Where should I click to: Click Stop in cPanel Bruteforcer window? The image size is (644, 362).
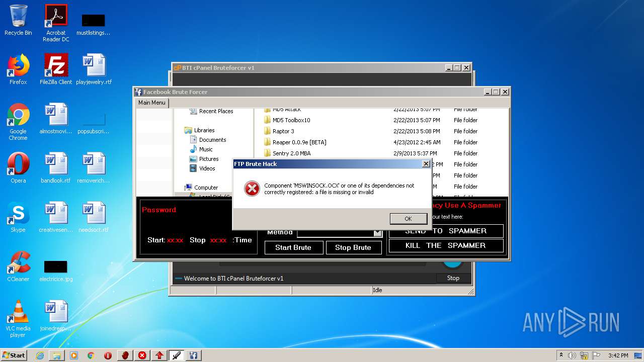pyautogui.click(x=453, y=278)
